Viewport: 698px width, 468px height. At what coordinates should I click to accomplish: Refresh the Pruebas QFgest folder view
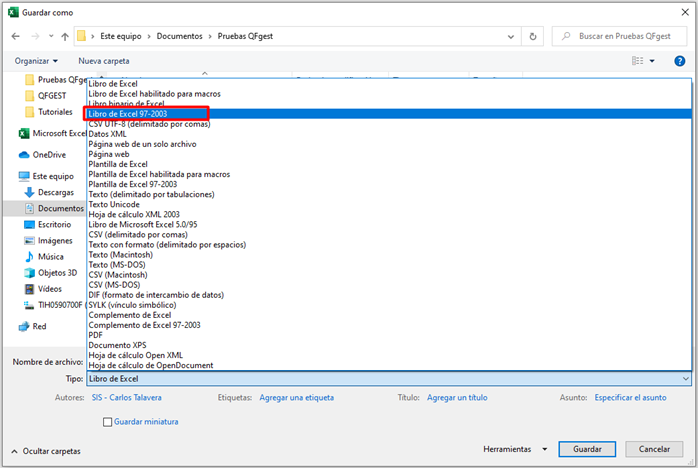532,37
